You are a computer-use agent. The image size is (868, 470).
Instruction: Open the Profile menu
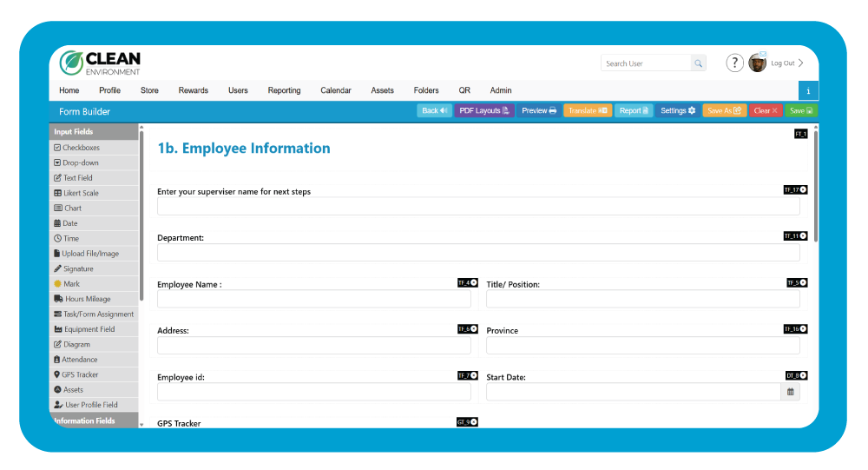coord(109,90)
